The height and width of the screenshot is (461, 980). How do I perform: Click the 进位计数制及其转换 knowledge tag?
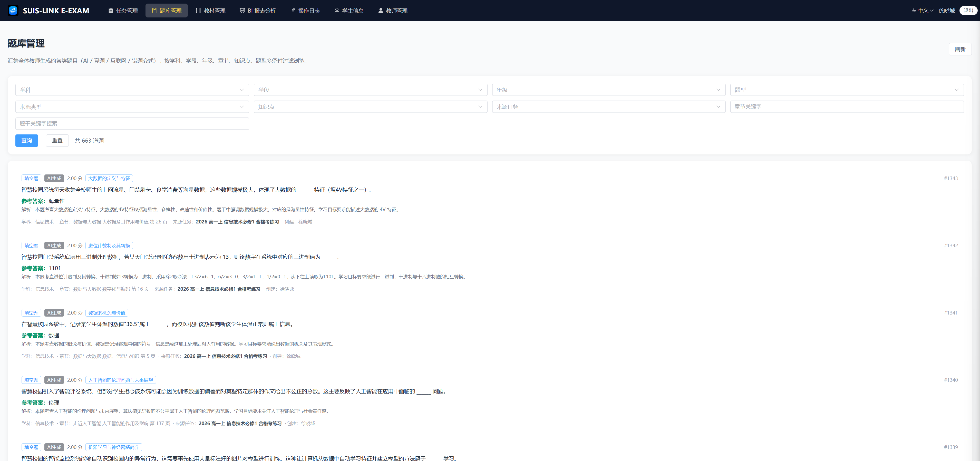point(109,246)
